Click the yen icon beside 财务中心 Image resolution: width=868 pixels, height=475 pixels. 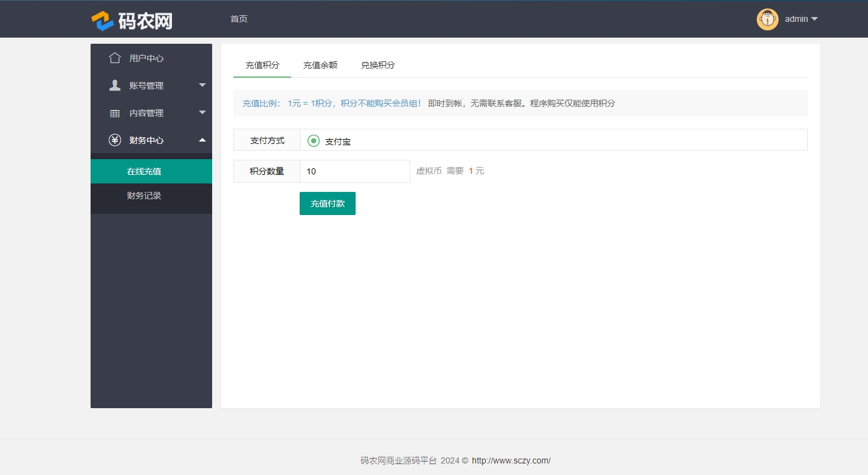click(x=114, y=140)
